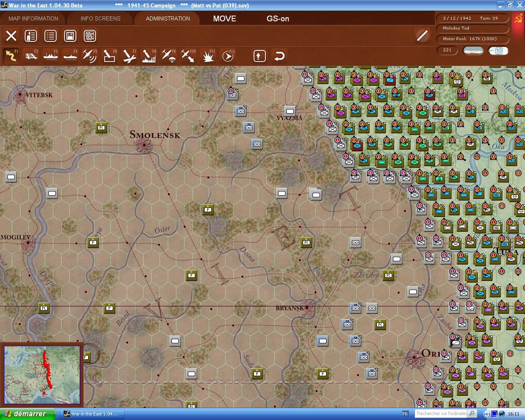Select the ADMINISTRATION tab

point(168,18)
